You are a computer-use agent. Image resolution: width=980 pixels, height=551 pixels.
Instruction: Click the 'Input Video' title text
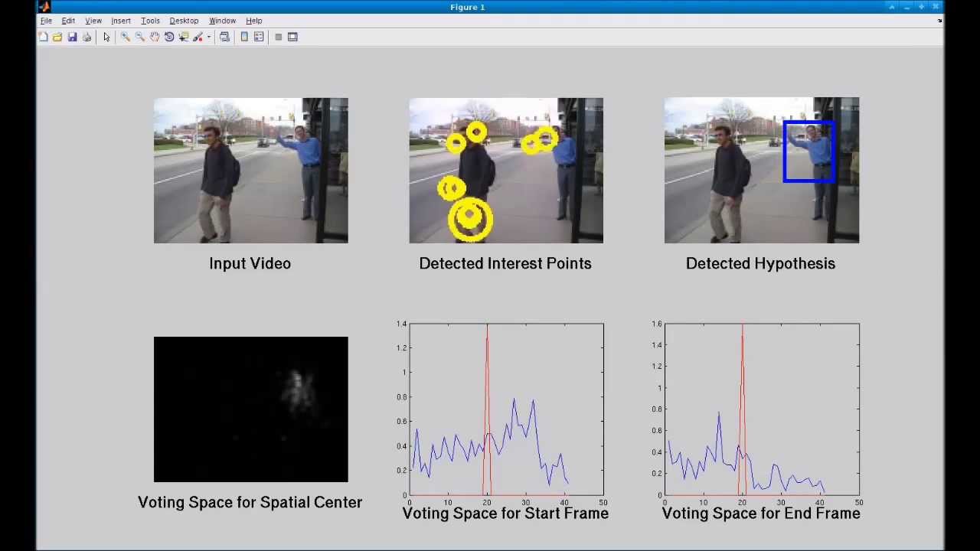pos(250,263)
